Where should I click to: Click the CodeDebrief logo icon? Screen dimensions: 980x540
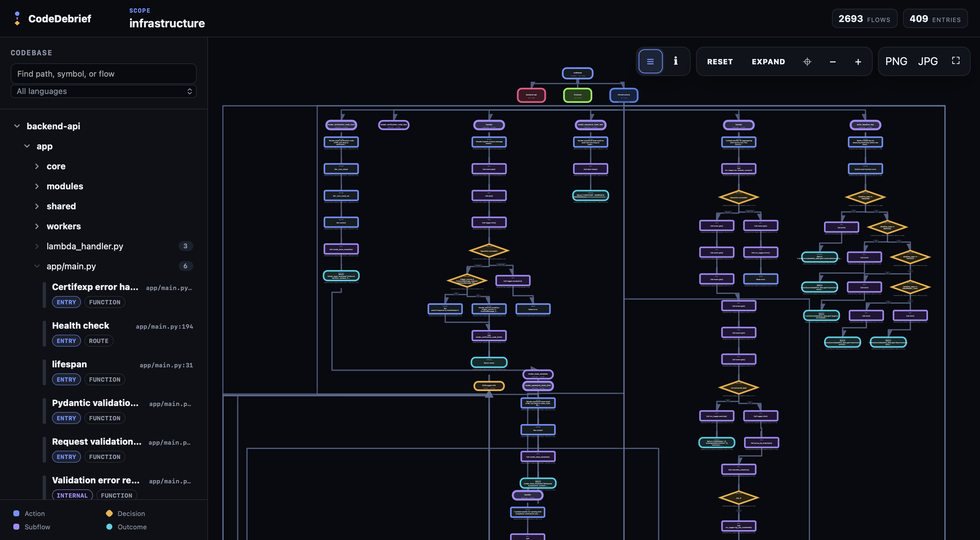[17, 18]
